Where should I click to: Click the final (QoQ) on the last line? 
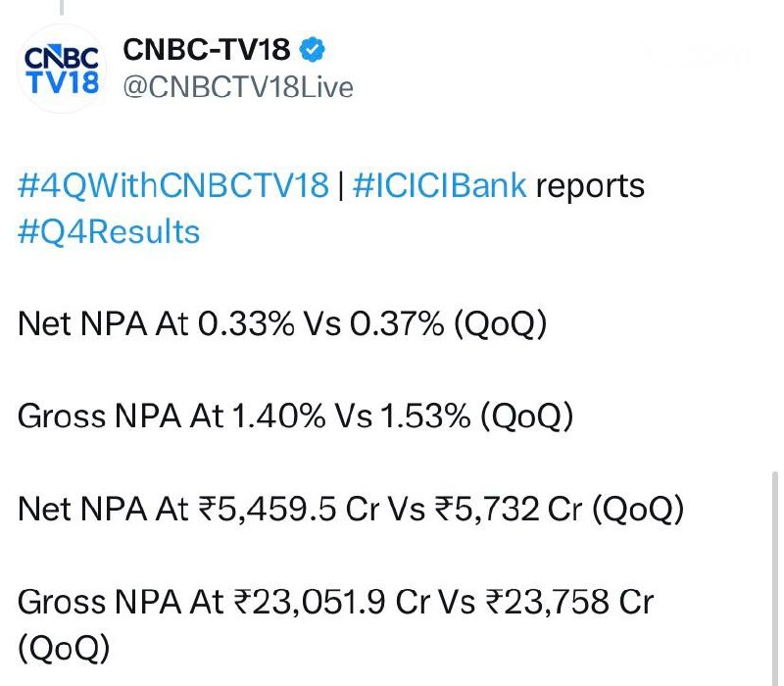(x=64, y=647)
